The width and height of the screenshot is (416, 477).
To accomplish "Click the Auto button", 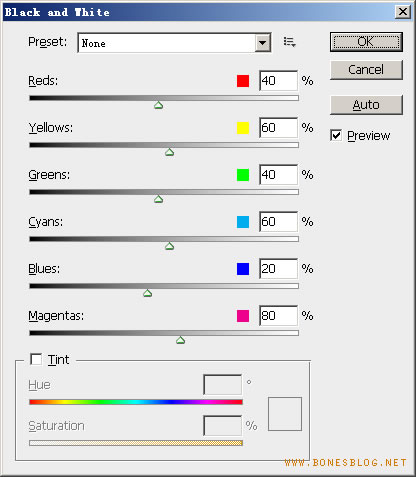I will (366, 105).
